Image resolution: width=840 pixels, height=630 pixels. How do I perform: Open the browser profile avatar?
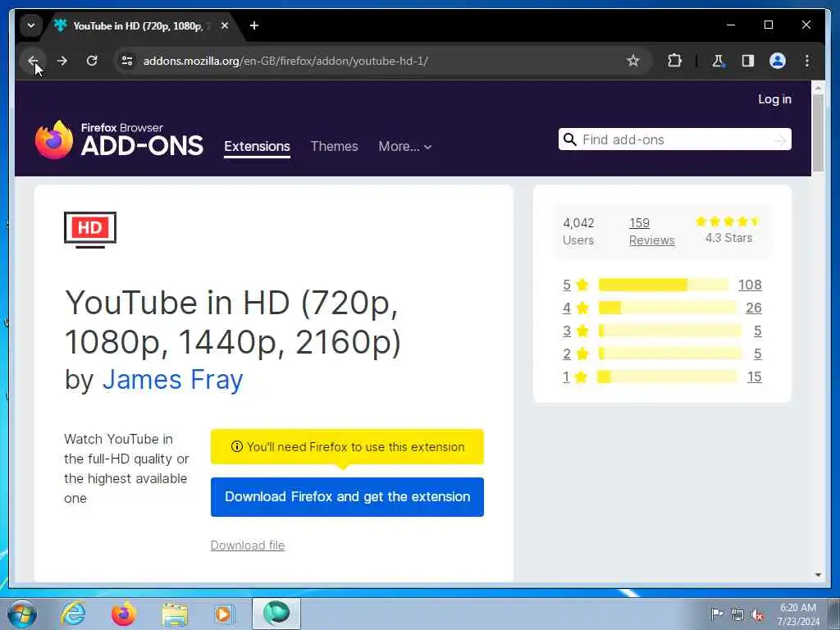[778, 61]
